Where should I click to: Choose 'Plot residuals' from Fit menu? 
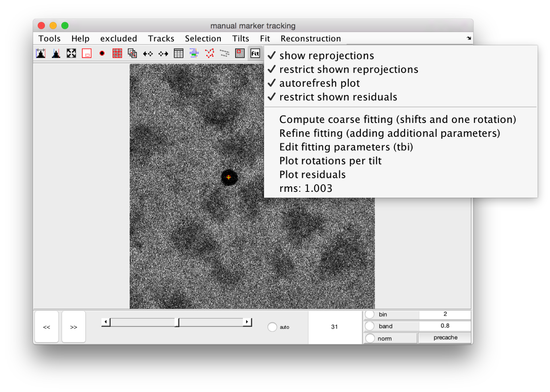tap(312, 175)
